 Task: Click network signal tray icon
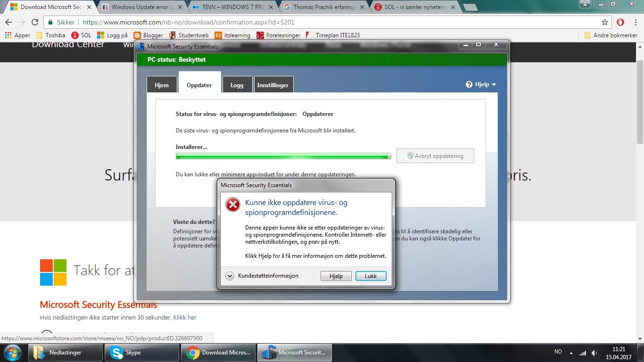point(583,353)
